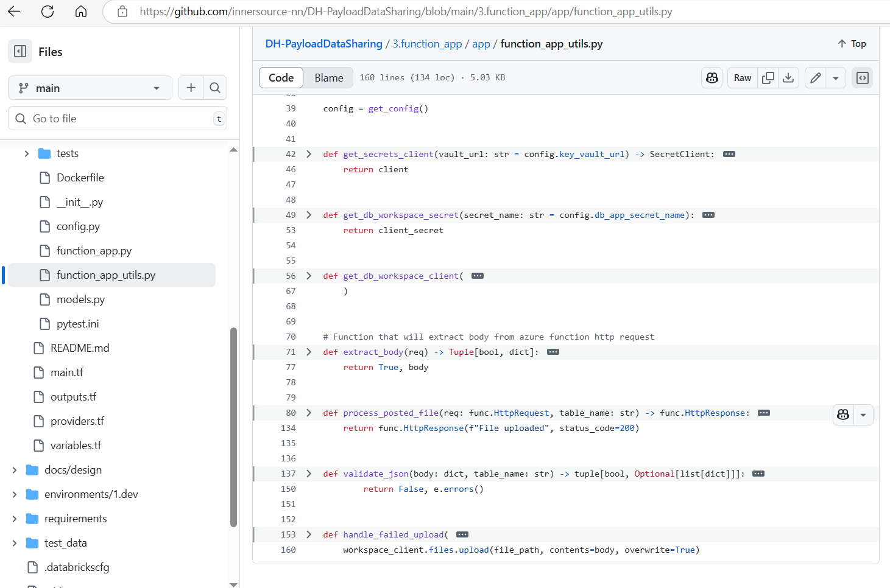
Task: Open more edit options dropdown arrow
Action: [x=836, y=78]
